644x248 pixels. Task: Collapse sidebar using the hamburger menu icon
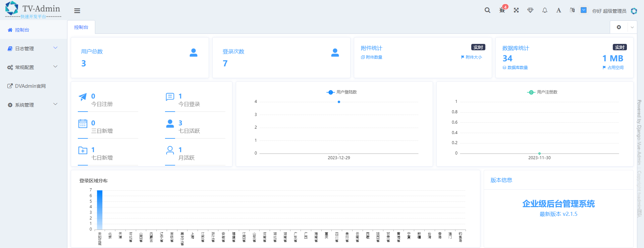77,11
